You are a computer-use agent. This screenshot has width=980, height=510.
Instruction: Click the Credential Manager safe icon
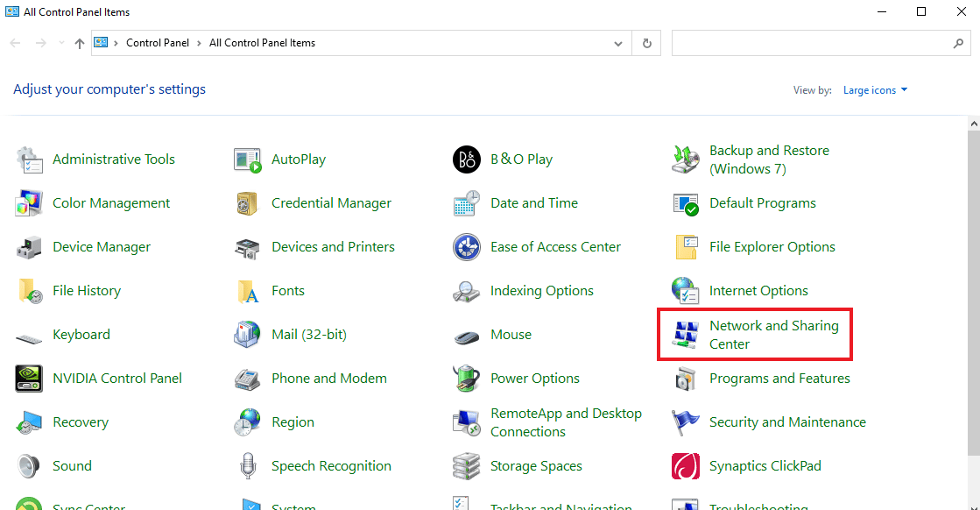248,203
